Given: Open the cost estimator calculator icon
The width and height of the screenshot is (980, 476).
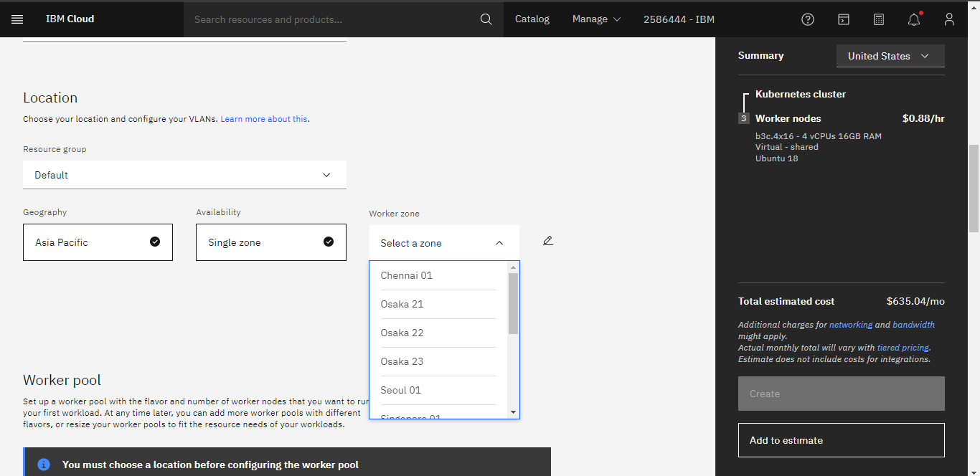Looking at the screenshot, I should pos(879,19).
